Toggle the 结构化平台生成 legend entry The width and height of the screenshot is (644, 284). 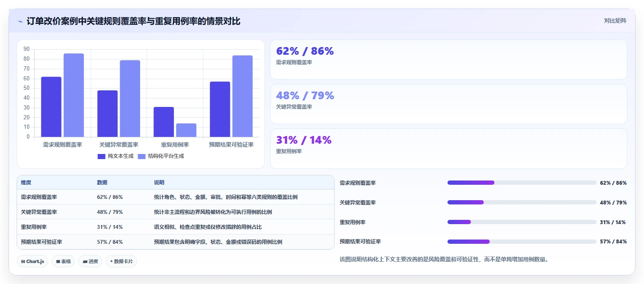point(161,156)
